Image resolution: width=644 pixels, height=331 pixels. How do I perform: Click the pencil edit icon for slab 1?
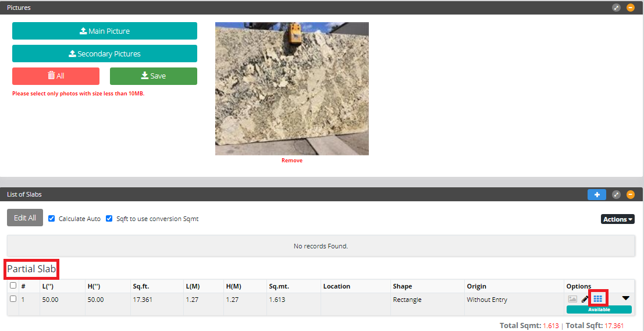coord(585,299)
